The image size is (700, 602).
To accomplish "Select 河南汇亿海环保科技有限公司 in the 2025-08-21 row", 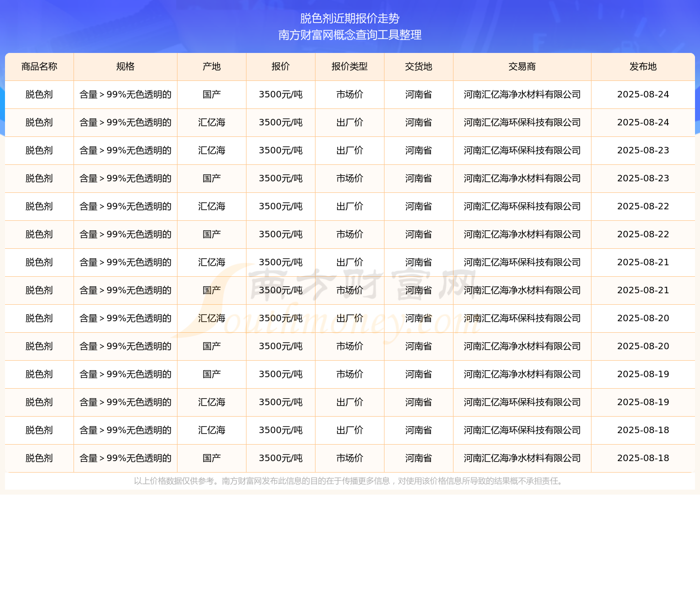I will pyautogui.click(x=522, y=262).
